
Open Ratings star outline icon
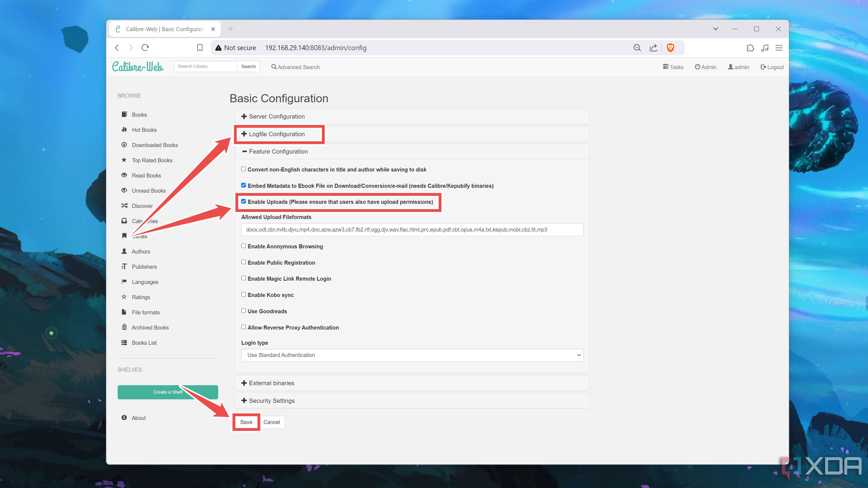(124, 297)
